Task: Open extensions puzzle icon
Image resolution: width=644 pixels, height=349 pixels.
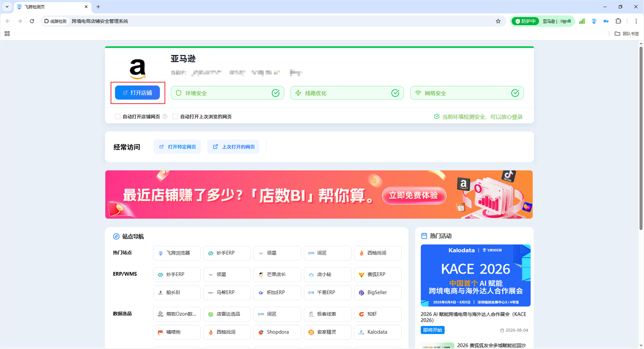Action: (618, 21)
